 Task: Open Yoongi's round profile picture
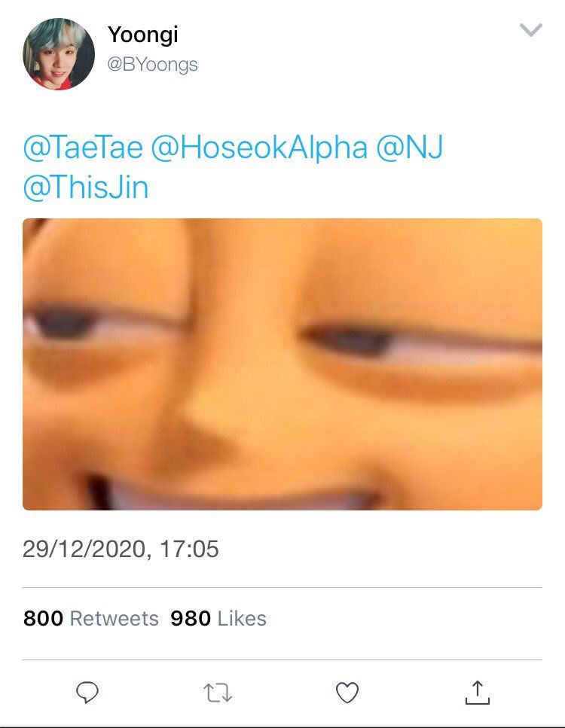[x=59, y=54]
